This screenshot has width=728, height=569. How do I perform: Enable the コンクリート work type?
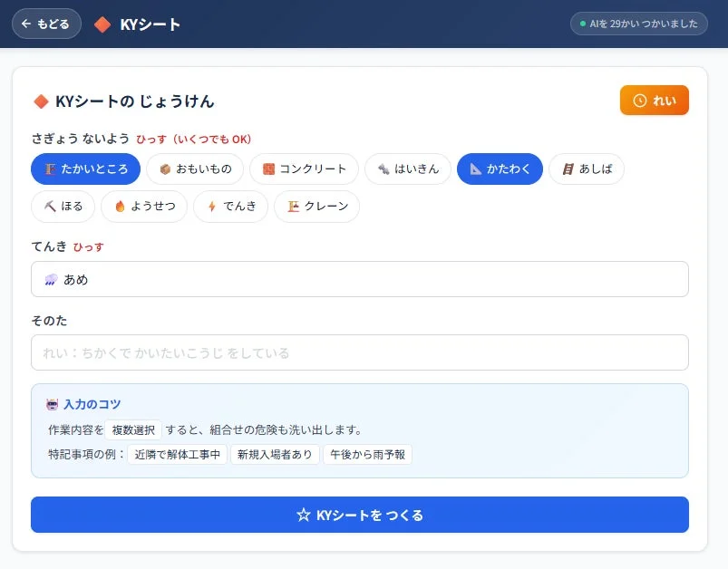click(306, 169)
